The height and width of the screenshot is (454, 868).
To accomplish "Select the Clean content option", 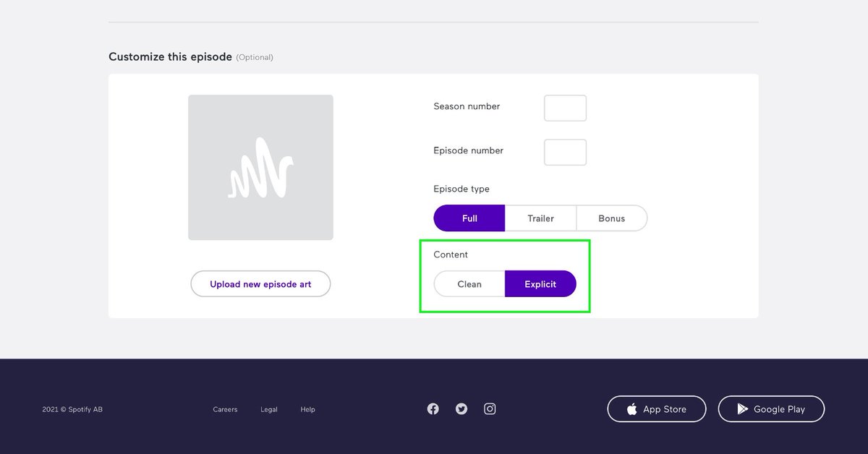I will pyautogui.click(x=469, y=283).
